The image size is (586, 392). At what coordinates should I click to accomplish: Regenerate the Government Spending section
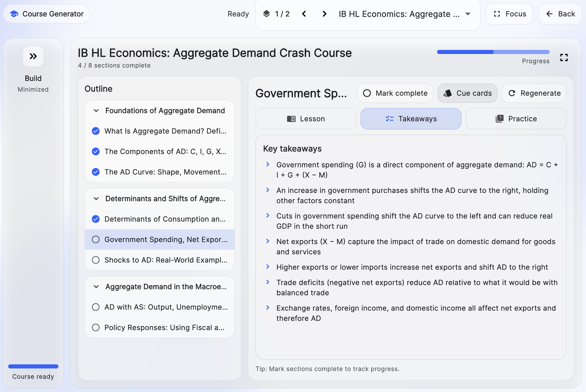(534, 93)
